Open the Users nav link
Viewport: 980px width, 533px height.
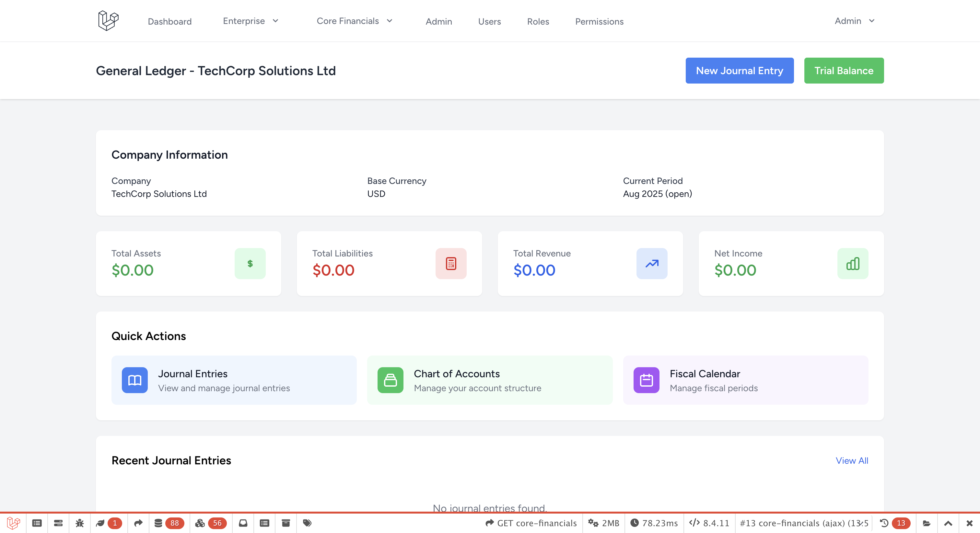[489, 21]
